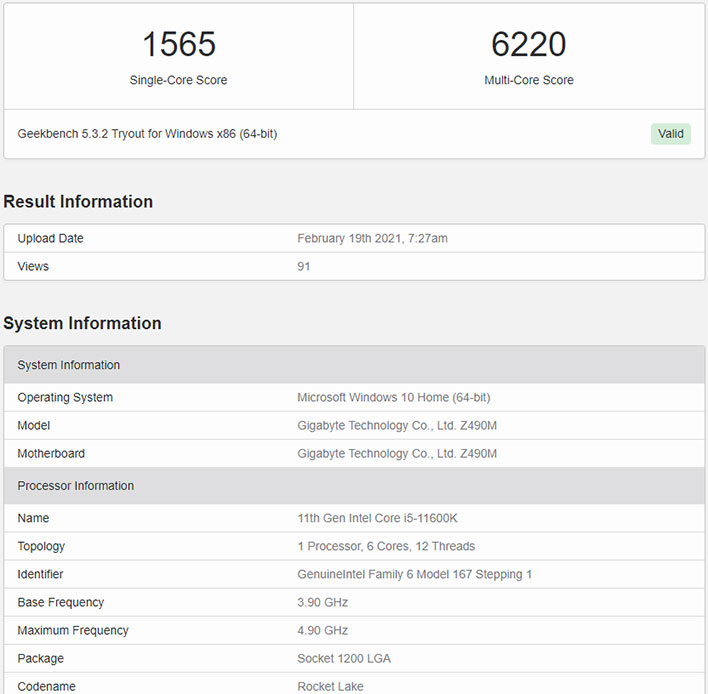Screen dimensions: 708x694
Task: Select 11th Gen Intel Core i5-11600K value
Action: (x=377, y=518)
